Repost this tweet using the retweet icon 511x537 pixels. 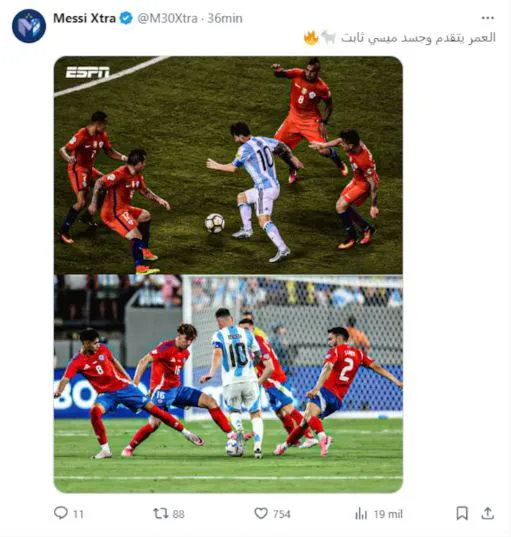160,513
